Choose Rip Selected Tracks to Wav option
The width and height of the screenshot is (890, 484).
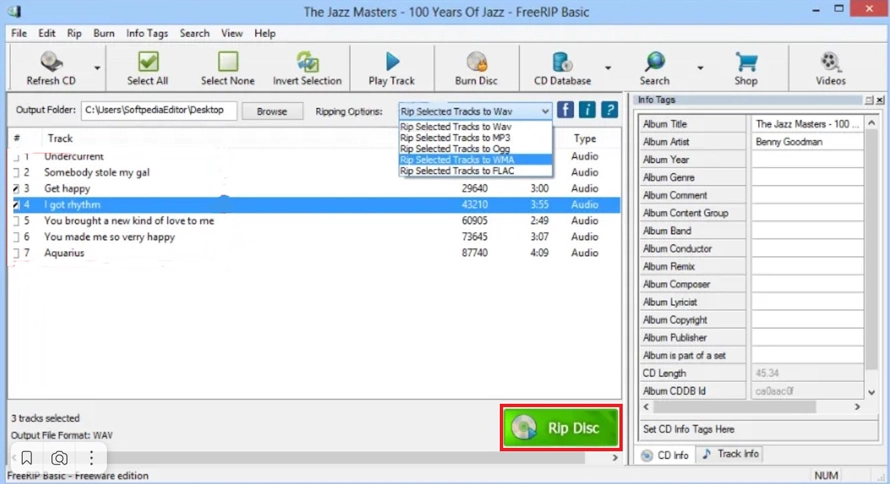click(x=476, y=127)
